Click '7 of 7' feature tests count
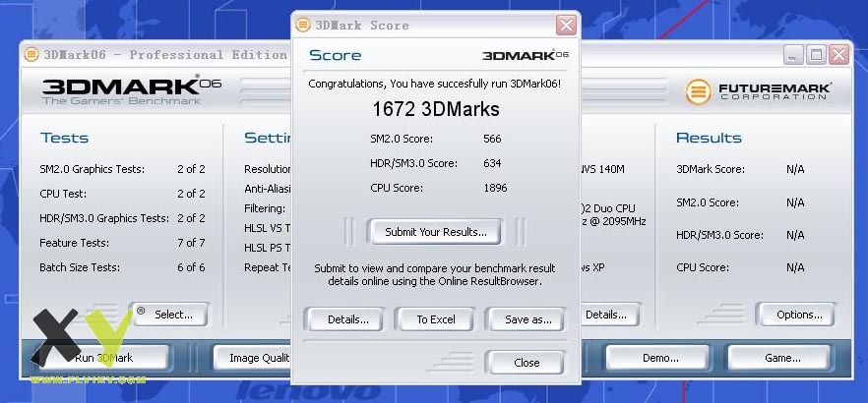Viewport: 868px width, 403px height. pos(191,243)
